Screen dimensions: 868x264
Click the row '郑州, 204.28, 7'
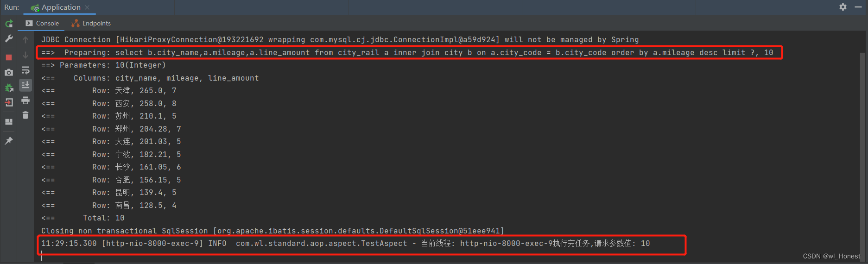[x=111, y=129]
